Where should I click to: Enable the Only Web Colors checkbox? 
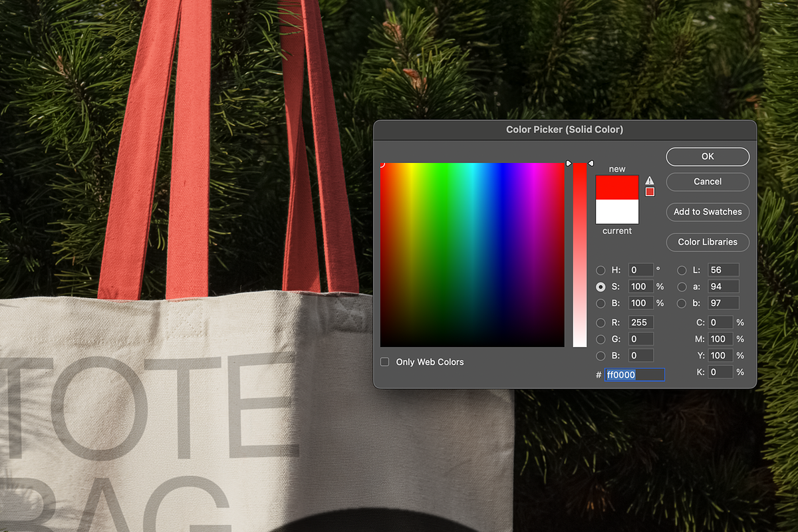click(x=384, y=362)
